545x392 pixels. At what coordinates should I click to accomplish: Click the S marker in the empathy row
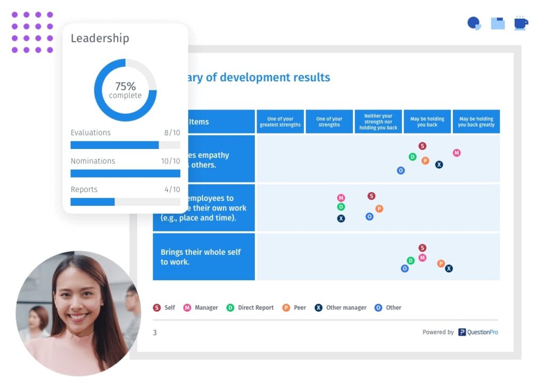point(422,145)
